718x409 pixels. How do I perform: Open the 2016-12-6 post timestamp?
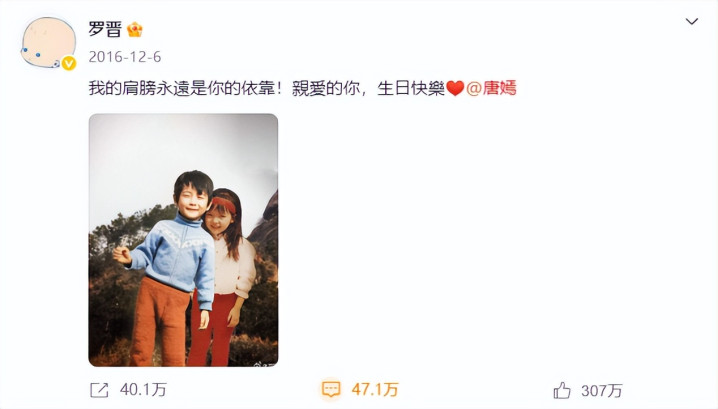click(125, 57)
